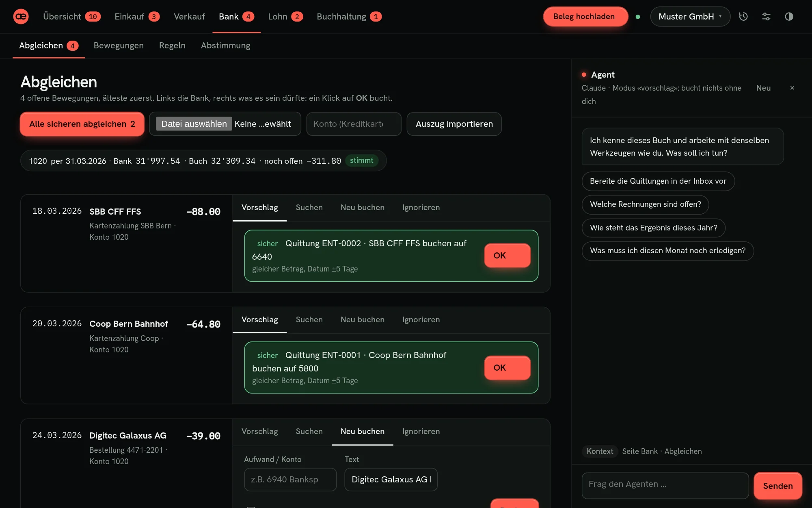Focus the 'Frag den Agenten' input
This screenshot has height=508, width=812.
(x=665, y=485)
